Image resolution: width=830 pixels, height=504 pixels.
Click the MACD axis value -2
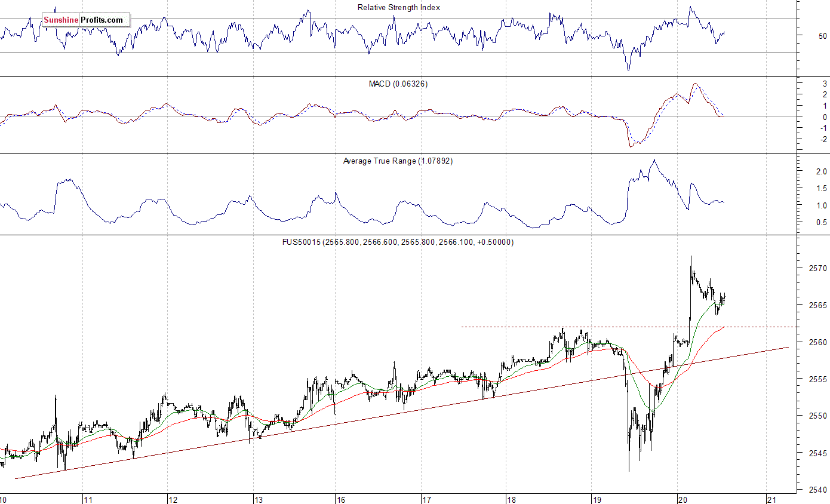click(823, 140)
